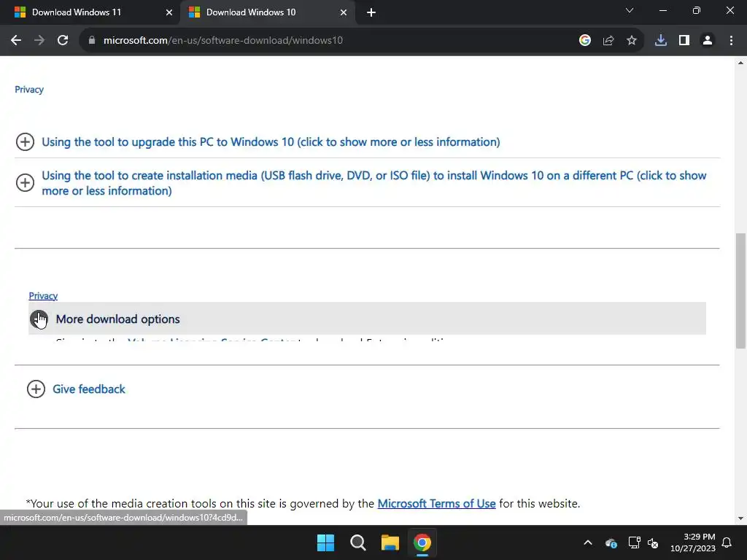The height and width of the screenshot is (560, 747).
Task: Click the underlined Privacy link
Action: 43,296
